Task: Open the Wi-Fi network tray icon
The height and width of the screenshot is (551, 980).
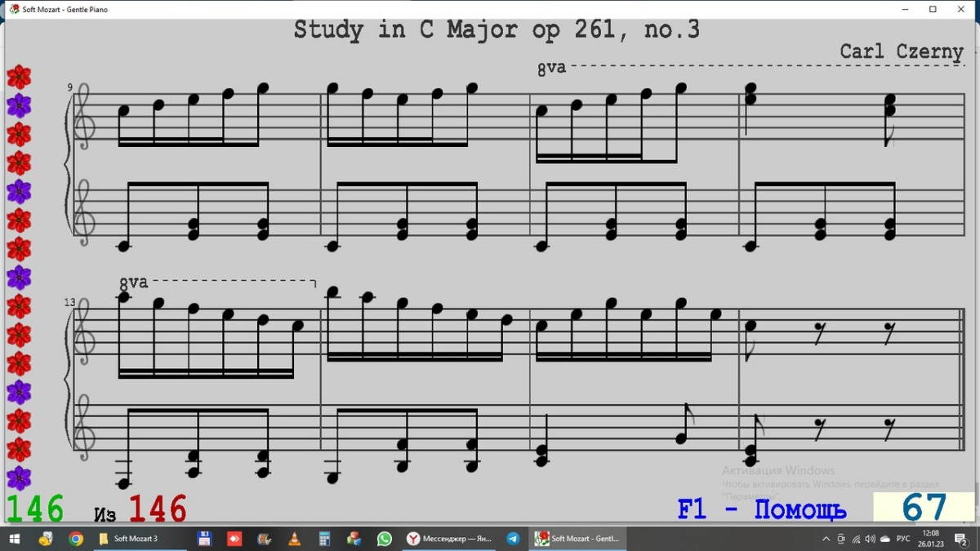Action: tap(856, 539)
